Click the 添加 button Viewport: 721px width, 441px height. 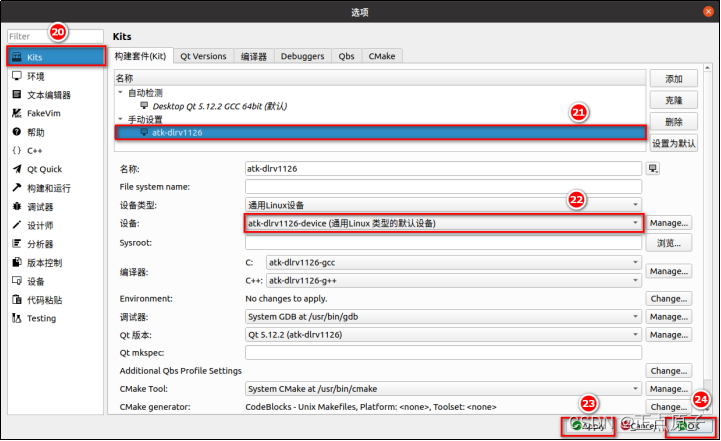[x=674, y=79]
